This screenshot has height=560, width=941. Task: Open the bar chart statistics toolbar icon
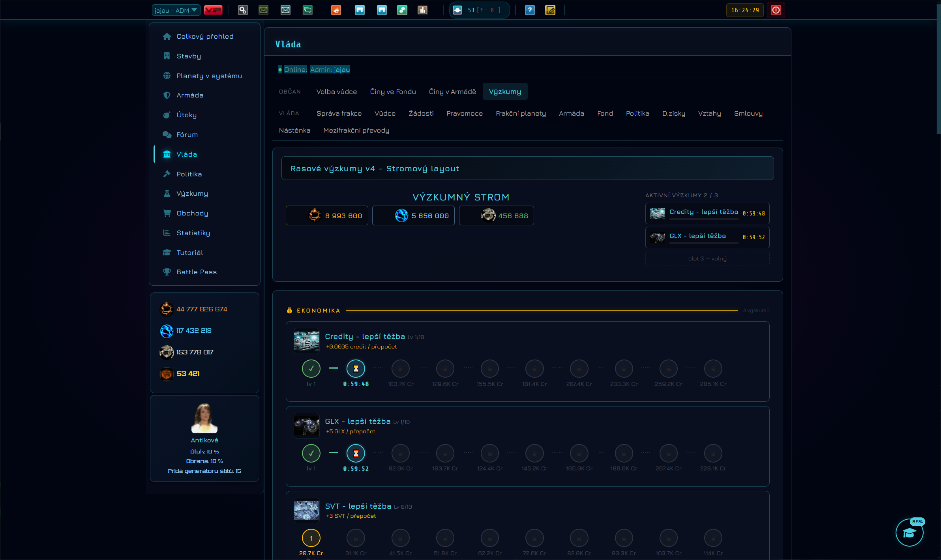coord(423,10)
